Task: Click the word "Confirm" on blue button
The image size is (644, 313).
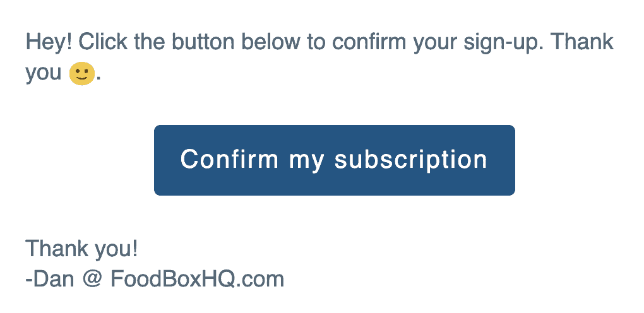Action: (229, 159)
